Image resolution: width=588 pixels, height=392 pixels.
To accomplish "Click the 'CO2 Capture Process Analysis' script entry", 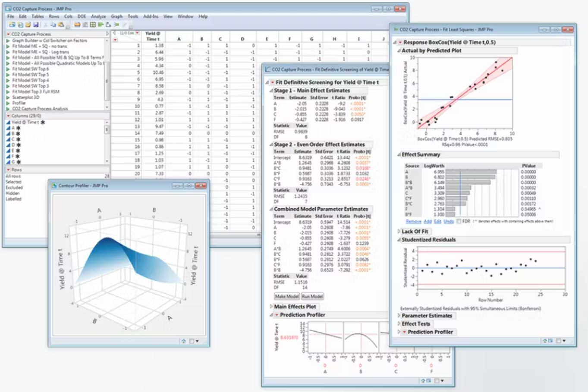I will 40,109.
